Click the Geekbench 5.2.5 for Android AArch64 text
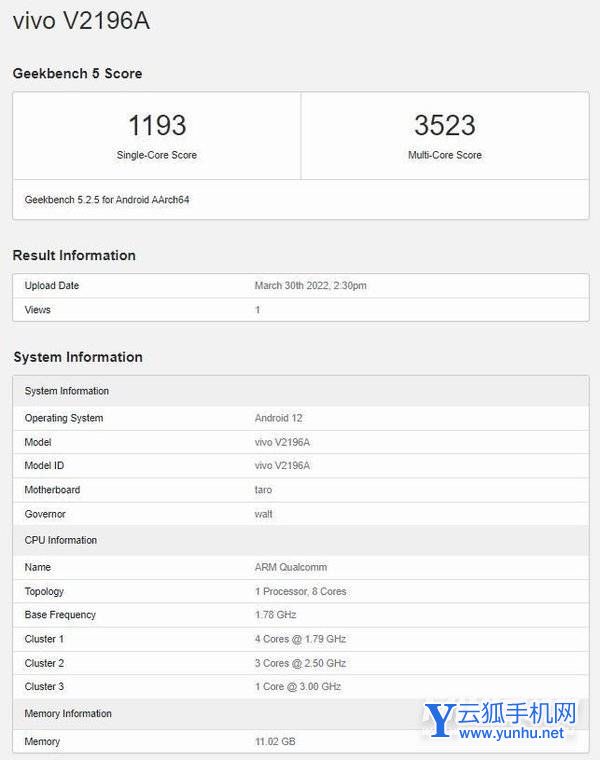This screenshot has height=760, width=600. [107, 200]
